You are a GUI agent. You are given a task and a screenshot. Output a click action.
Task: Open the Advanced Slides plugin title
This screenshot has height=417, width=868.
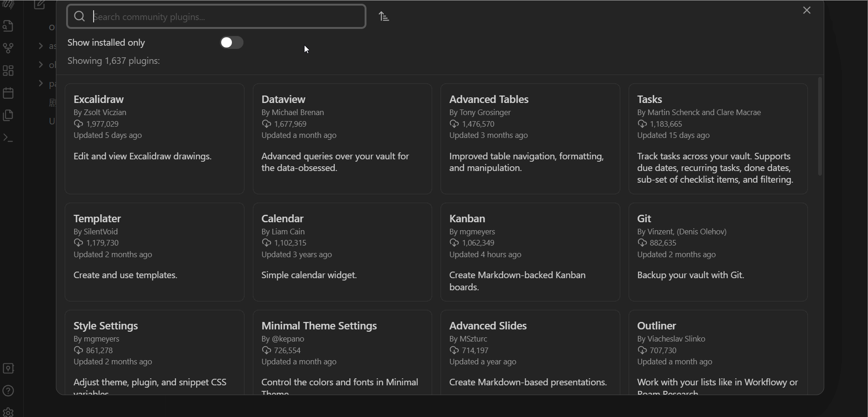click(x=488, y=326)
